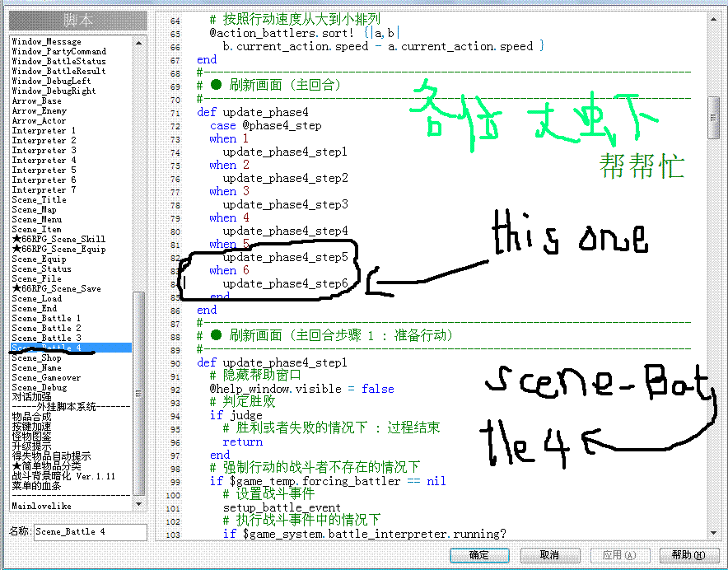Select Scene_Load script
The height and width of the screenshot is (570, 728).
click(x=37, y=299)
